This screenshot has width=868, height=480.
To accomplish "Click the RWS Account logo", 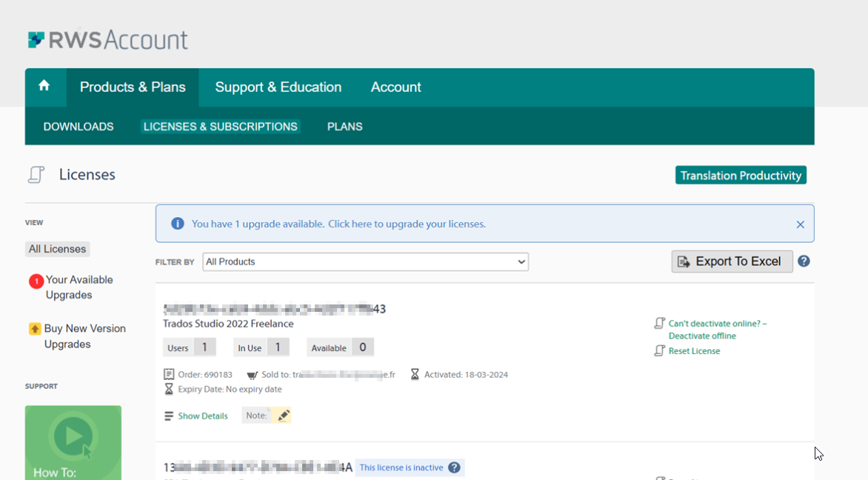I will [x=108, y=40].
